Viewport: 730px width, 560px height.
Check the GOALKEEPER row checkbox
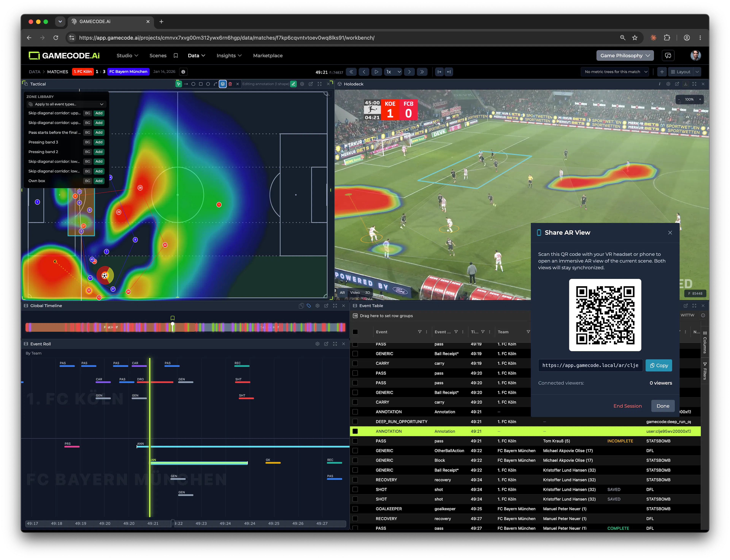pos(355,509)
